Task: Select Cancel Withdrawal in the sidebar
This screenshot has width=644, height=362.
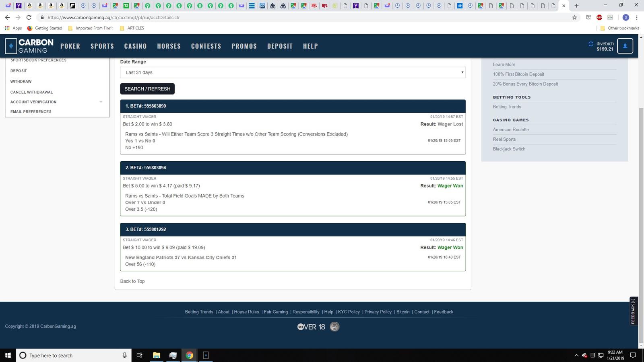Action: (32, 93)
